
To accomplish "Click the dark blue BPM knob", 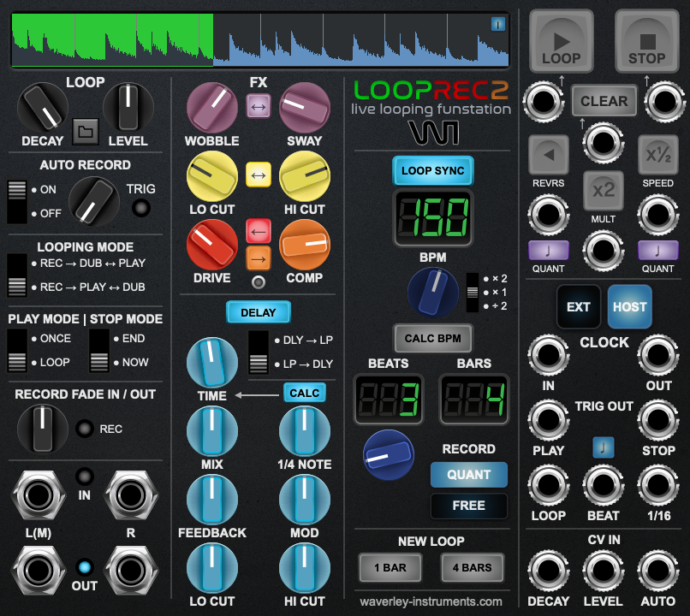I will coord(433,293).
